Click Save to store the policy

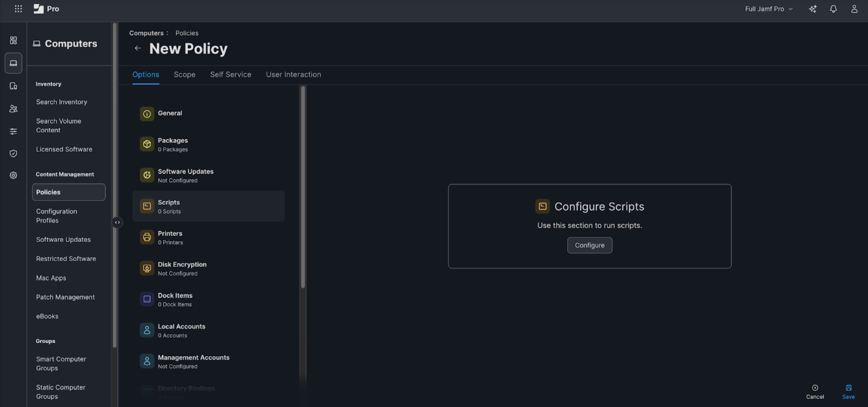848,392
